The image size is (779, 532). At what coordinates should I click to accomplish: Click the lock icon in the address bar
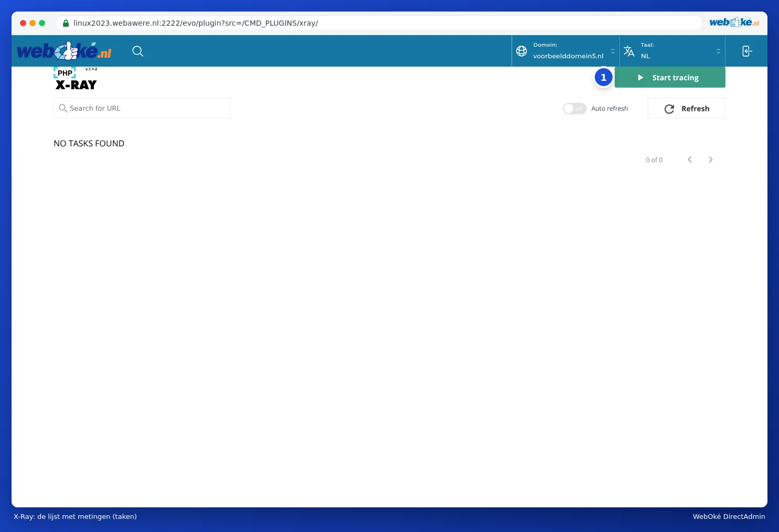(66, 23)
